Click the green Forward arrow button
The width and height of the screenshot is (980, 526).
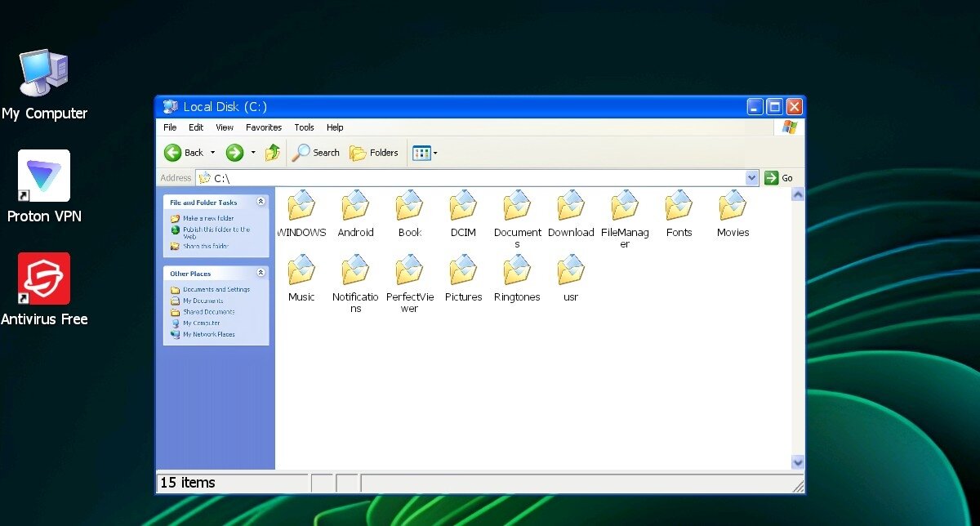(234, 153)
